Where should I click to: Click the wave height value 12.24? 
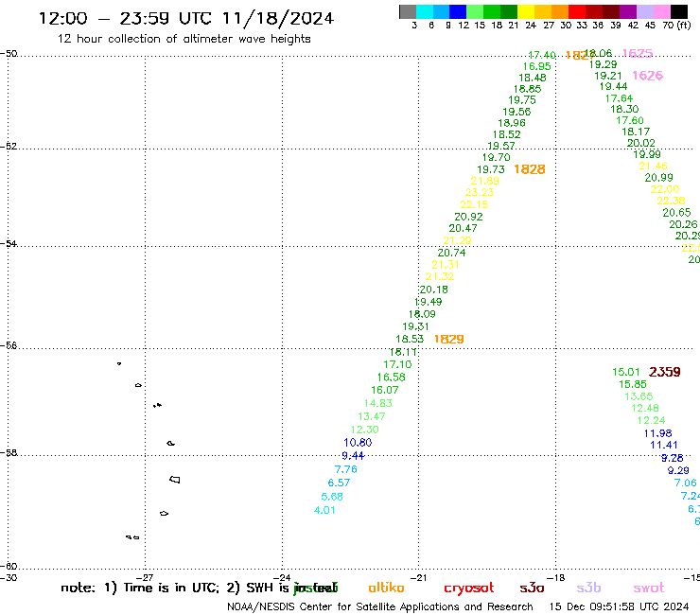(x=652, y=421)
